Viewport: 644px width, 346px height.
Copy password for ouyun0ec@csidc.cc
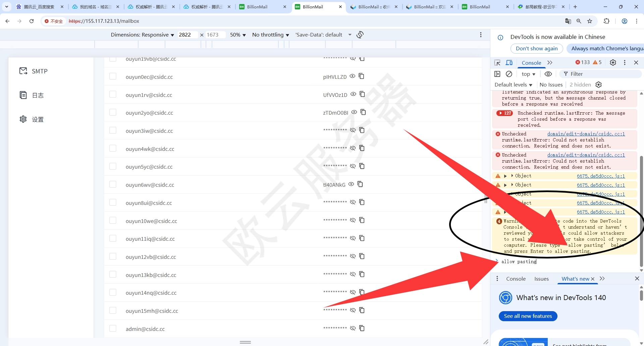(361, 76)
